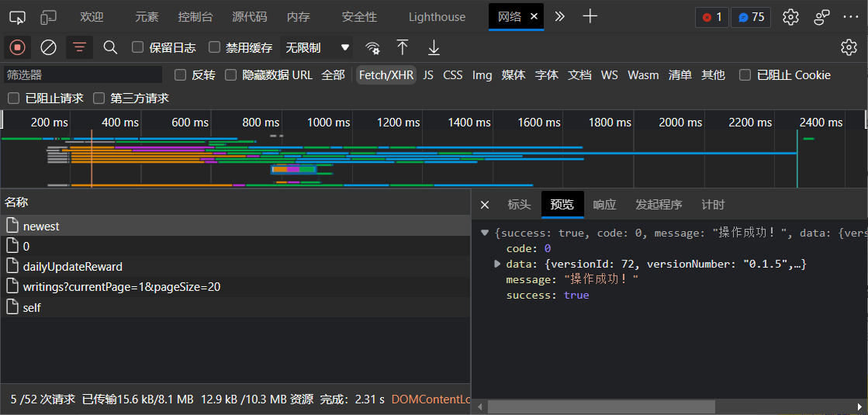Open 计时 details tab
Viewport: 868px width, 415px height.
(x=713, y=205)
